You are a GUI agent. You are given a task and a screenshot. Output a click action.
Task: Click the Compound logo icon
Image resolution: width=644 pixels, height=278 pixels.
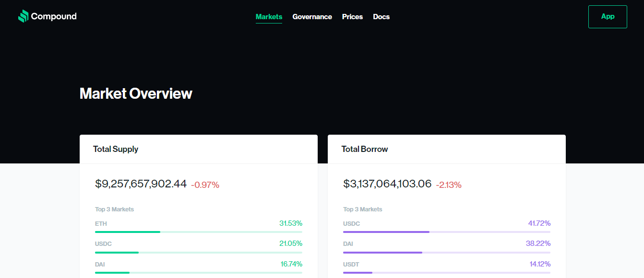24,16
